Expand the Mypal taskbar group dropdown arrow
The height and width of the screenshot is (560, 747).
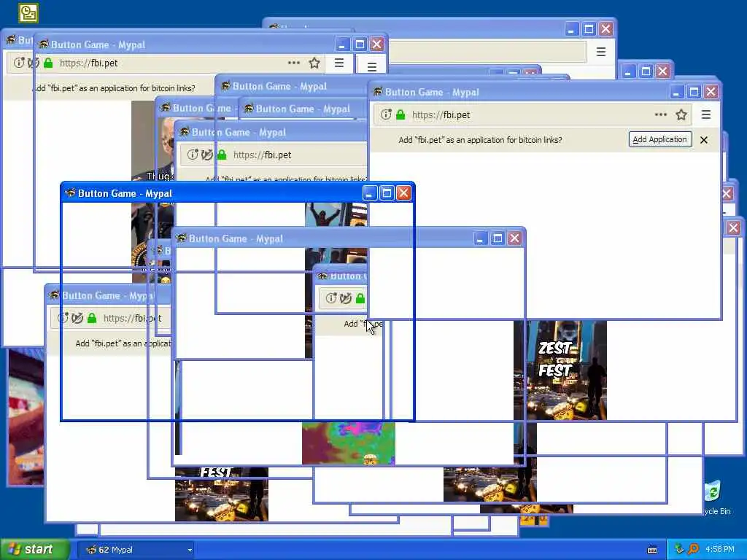click(190, 550)
